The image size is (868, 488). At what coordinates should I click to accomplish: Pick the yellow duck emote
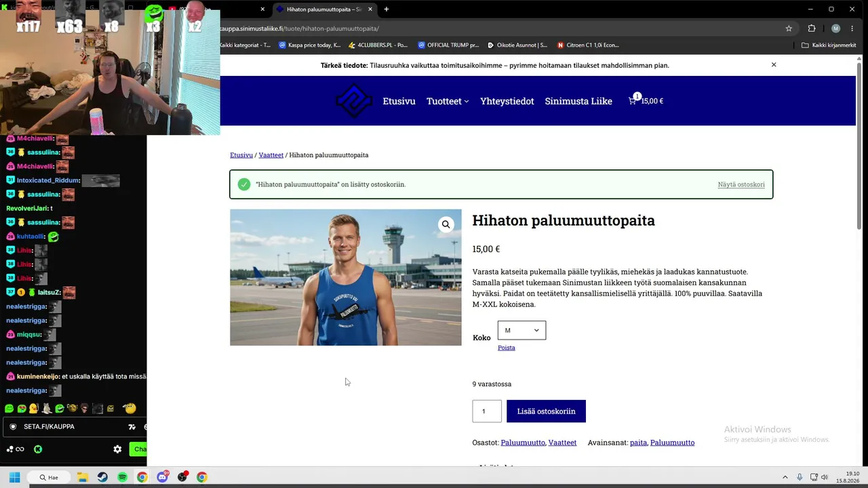(x=33, y=409)
